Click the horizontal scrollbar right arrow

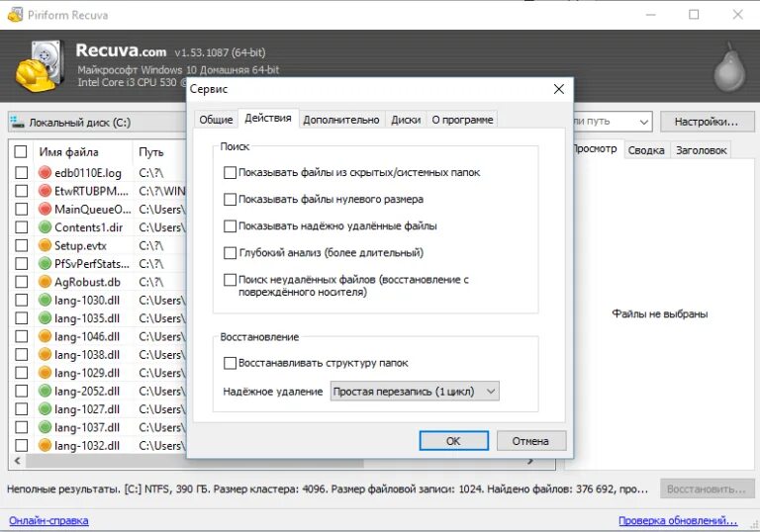tap(530, 461)
